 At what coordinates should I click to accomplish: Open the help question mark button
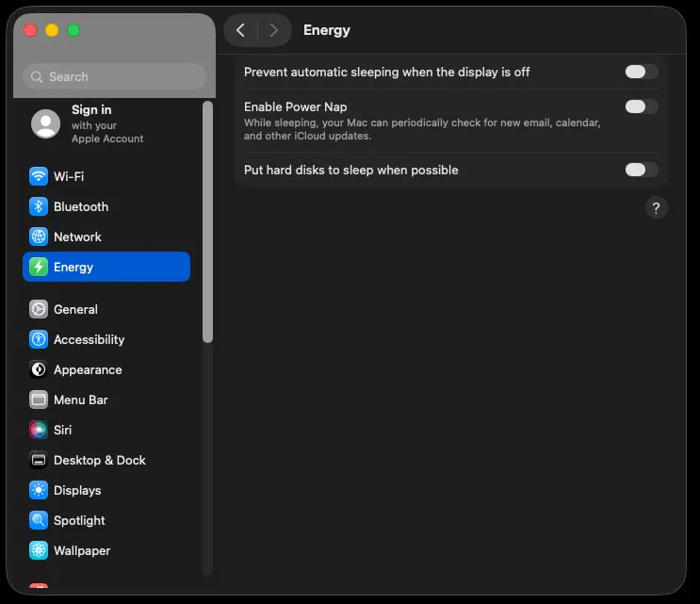pyautogui.click(x=657, y=208)
